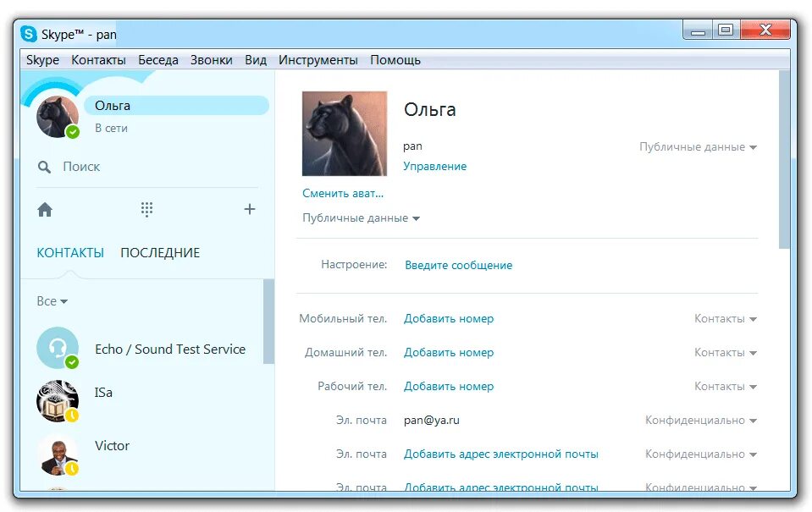Viewport: 812px width, 512px height.
Task: Add number for Рабочий тел.
Action: click(449, 387)
